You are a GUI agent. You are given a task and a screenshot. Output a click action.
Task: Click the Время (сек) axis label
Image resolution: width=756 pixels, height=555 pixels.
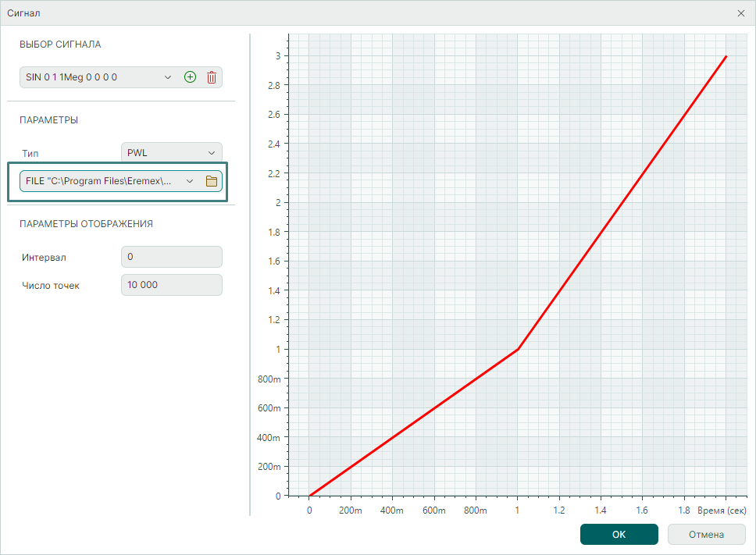point(722,510)
